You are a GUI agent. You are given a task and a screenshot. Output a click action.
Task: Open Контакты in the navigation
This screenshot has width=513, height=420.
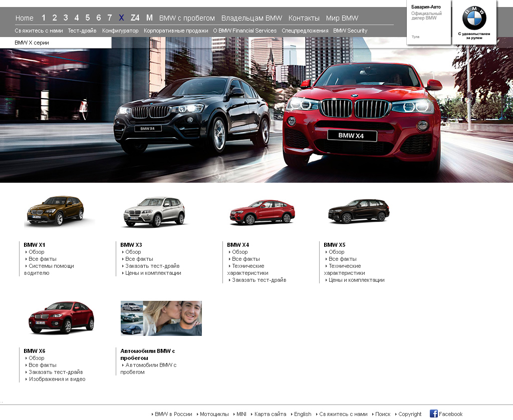(304, 18)
